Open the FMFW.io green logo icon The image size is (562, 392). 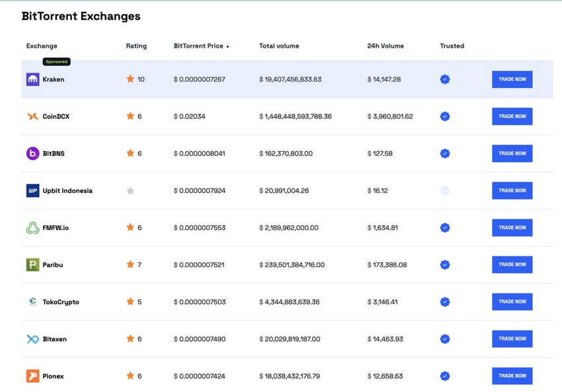[32, 228]
